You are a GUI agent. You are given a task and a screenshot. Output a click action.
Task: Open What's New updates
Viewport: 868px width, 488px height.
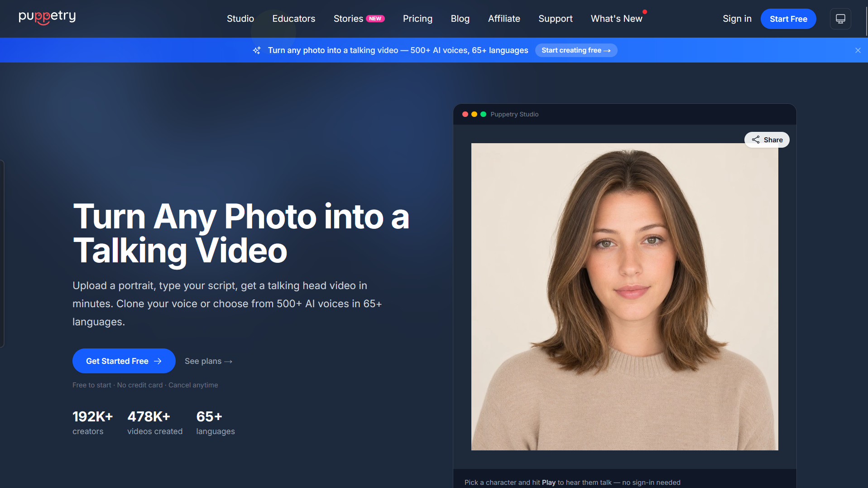coord(616,19)
